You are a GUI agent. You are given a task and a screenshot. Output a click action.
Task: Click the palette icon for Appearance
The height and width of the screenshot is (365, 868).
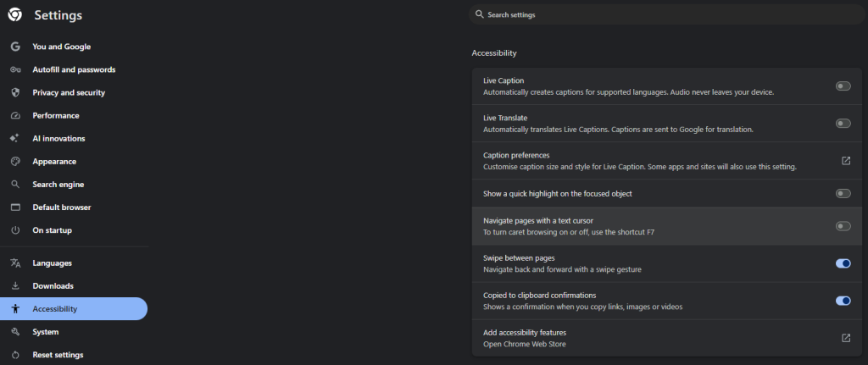(15, 162)
